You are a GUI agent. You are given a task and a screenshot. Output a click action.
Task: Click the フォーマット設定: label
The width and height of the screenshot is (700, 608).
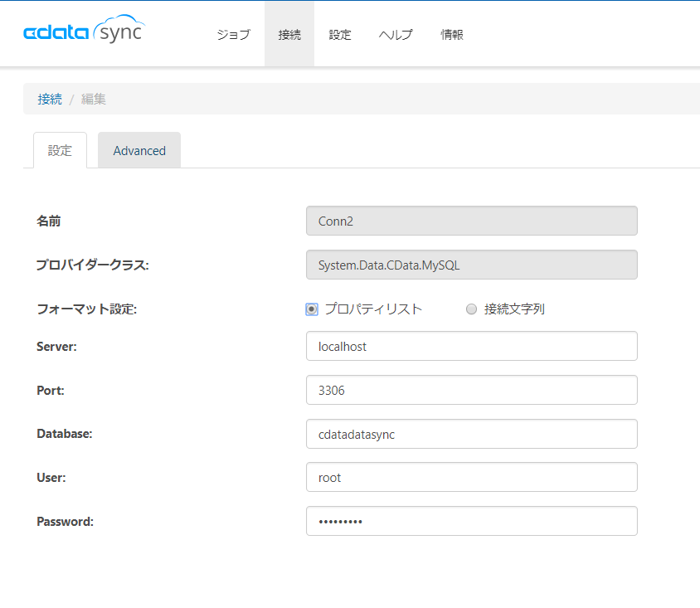[86, 309]
